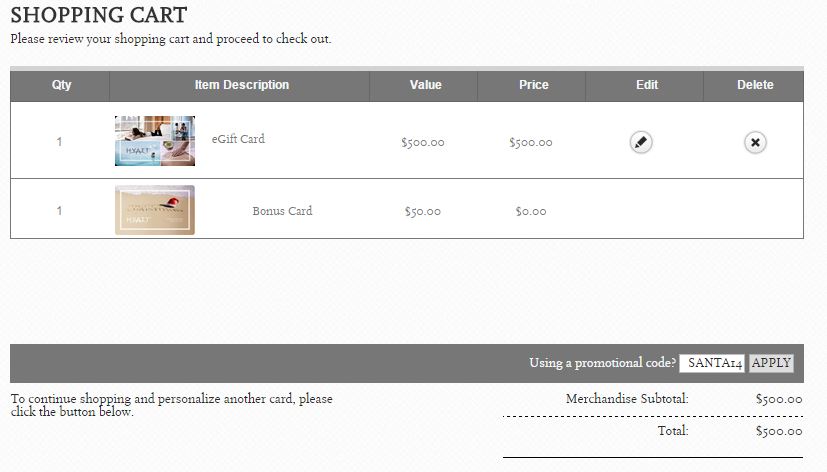Viewport: 827px width, 472px height.
Task: Click the Delete column header
Action: (x=755, y=85)
